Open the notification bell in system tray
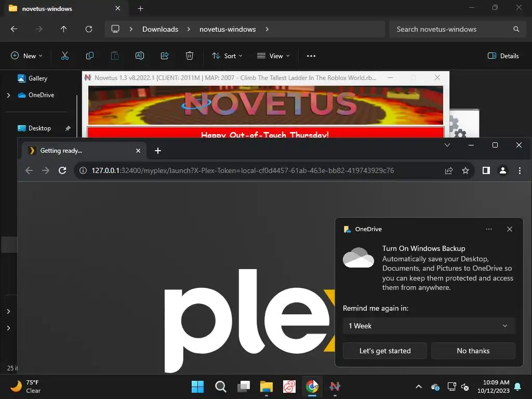Screen dimensions: 532x399 pos(518,387)
